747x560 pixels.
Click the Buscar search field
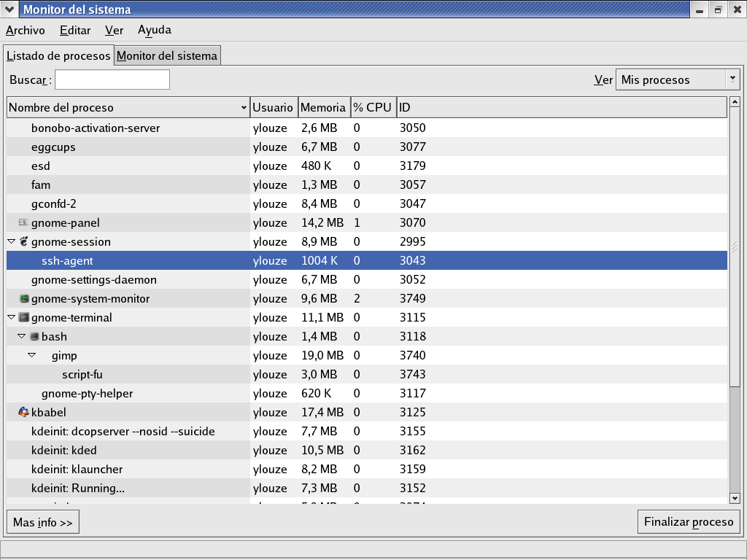pyautogui.click(x=112, y=79)
